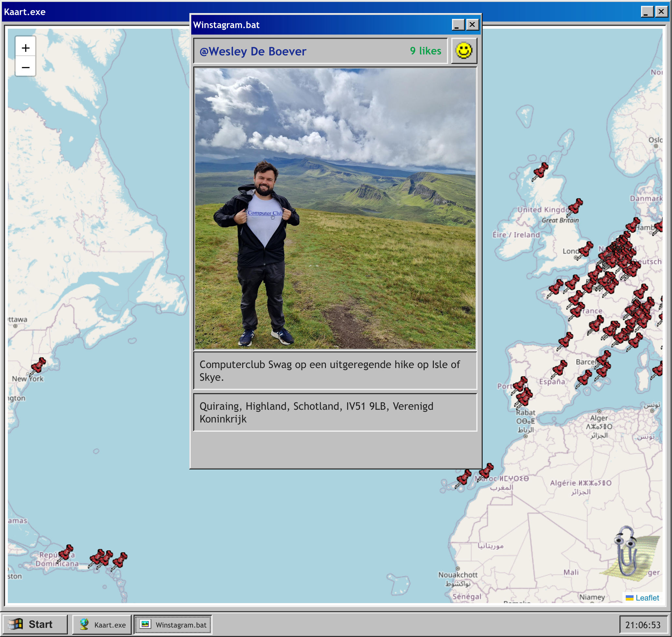This screenshot has height=637, width=672.
Task: Zoom in on the map
Action: (x=25, y=48)
